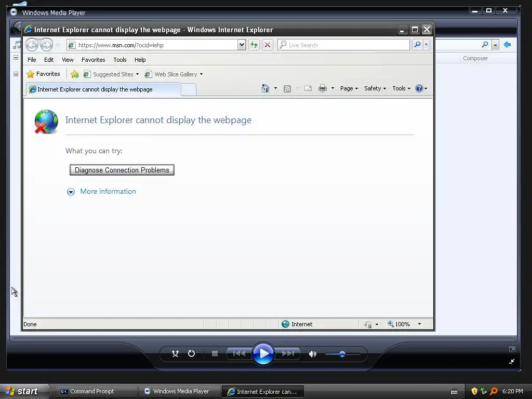Click the blue Help question mark icon
The width and height of the screenshot is (532, 399).
coord(419,88)
